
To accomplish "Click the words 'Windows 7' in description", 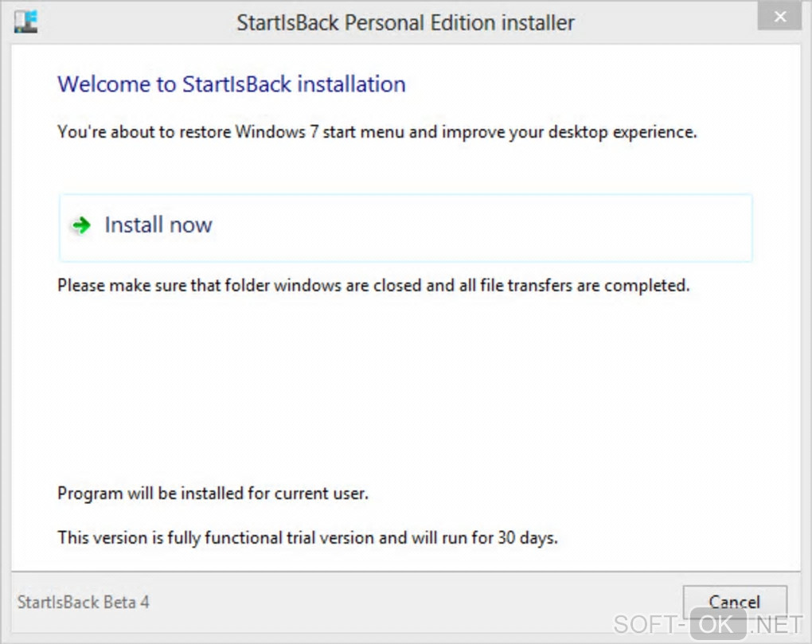I will 270,132.
